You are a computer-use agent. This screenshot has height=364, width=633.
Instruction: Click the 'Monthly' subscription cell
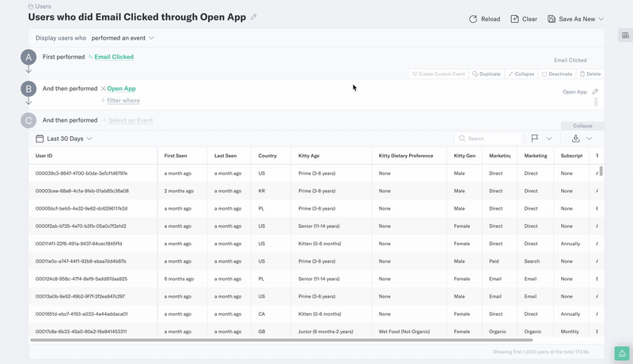pos(570,332)
